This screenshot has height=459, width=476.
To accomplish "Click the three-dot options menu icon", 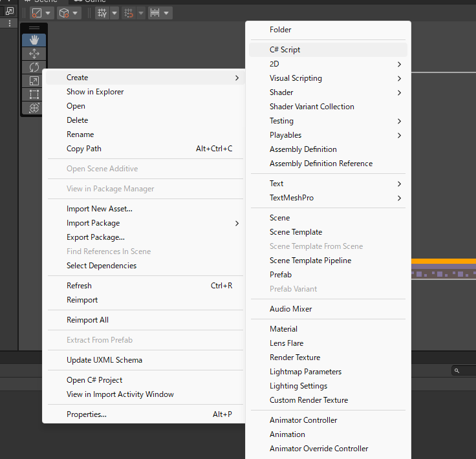I will [x=10, y=23].
